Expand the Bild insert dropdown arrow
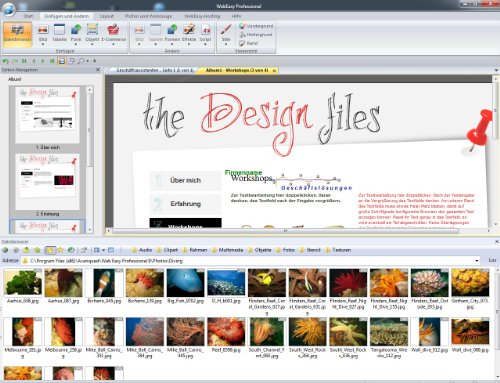The image size is (500, 383). click(x=43, y=44)
